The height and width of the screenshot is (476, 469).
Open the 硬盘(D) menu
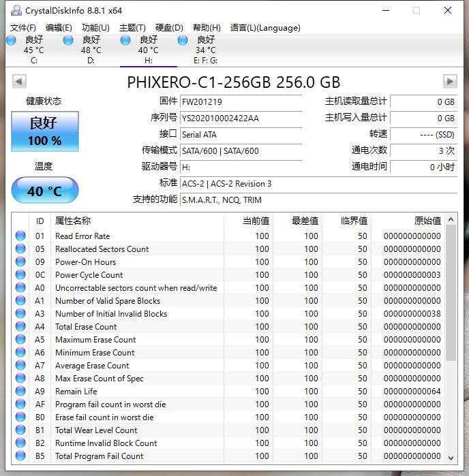coord(169,28)
